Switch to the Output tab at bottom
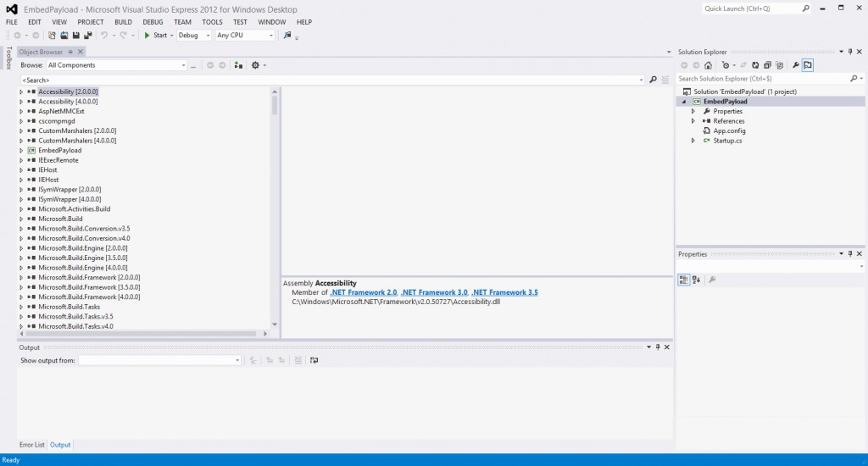Viewport: 868px width, 466px height. pyautogui.click(x=60, y=445)
